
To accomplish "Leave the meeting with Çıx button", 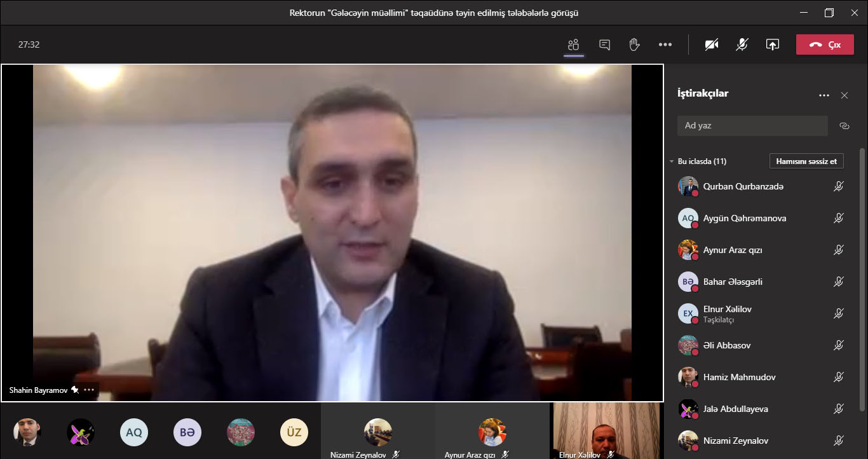I will [825, 45].
